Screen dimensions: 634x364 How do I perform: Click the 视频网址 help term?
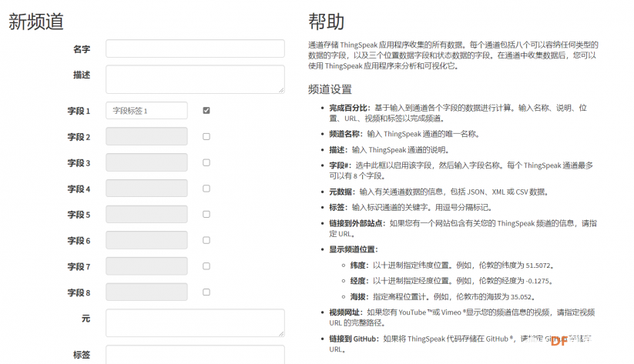tap(344, 312)
